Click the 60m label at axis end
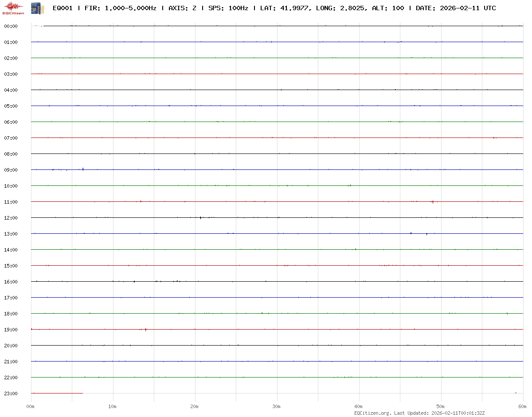 [522, 406]
